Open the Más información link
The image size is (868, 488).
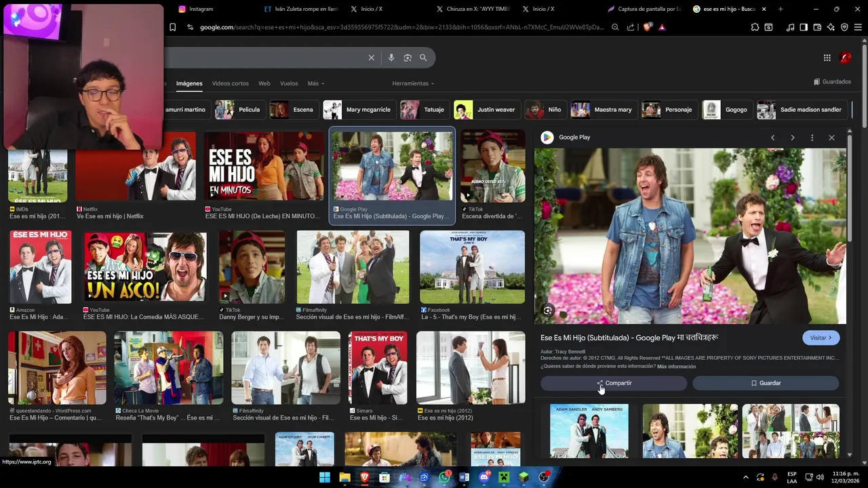pyautogui.click(x=676, y=367)
